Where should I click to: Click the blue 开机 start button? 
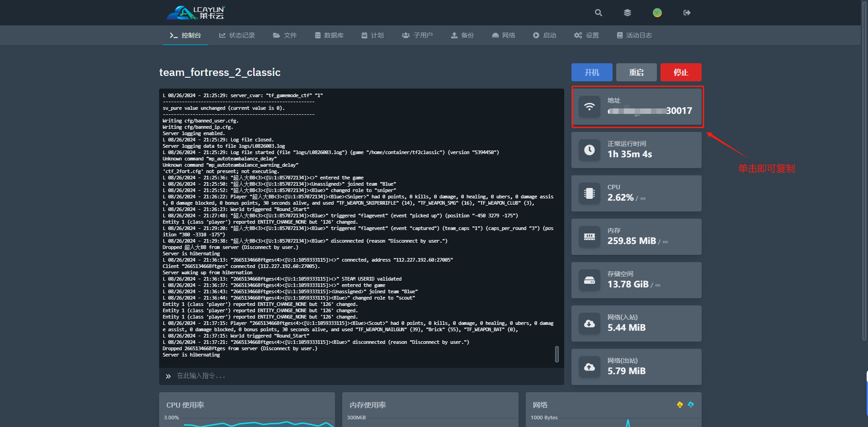(x=592, y=72)
